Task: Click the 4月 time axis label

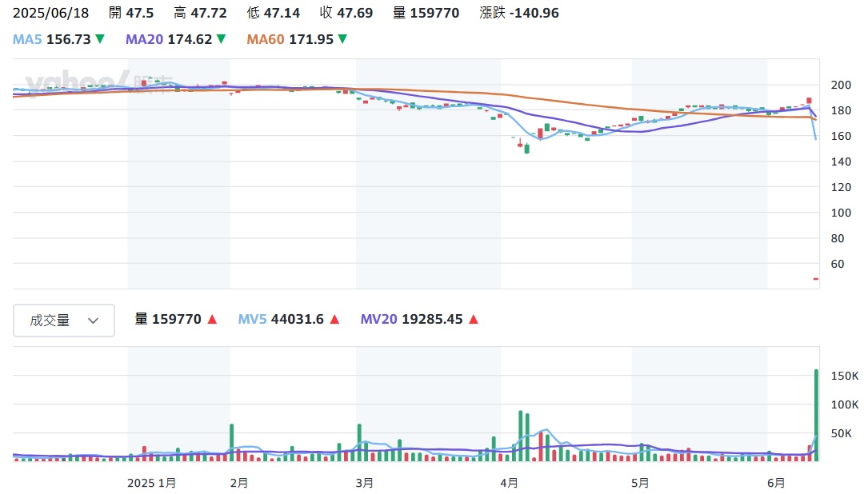Action: tap(510, 483)
